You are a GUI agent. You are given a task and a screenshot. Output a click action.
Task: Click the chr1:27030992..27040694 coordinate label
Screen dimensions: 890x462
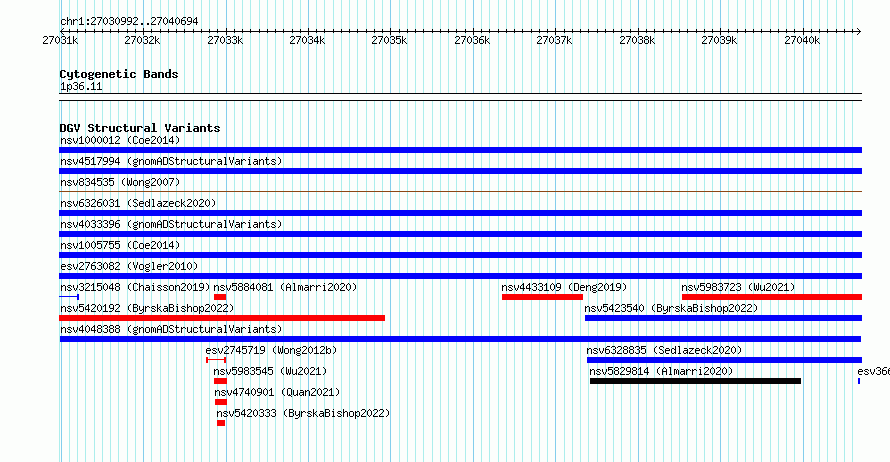(129, 21)
